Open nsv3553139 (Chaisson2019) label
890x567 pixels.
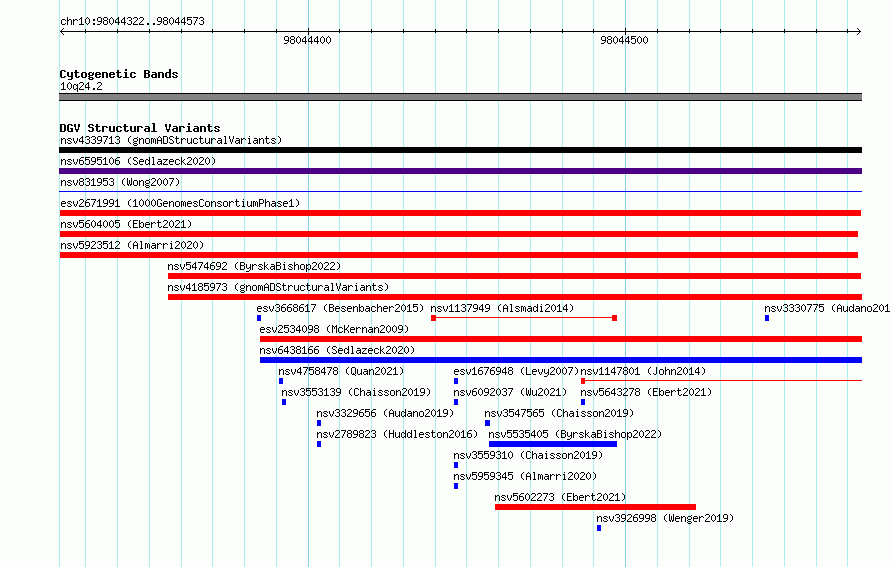point(356,392)
